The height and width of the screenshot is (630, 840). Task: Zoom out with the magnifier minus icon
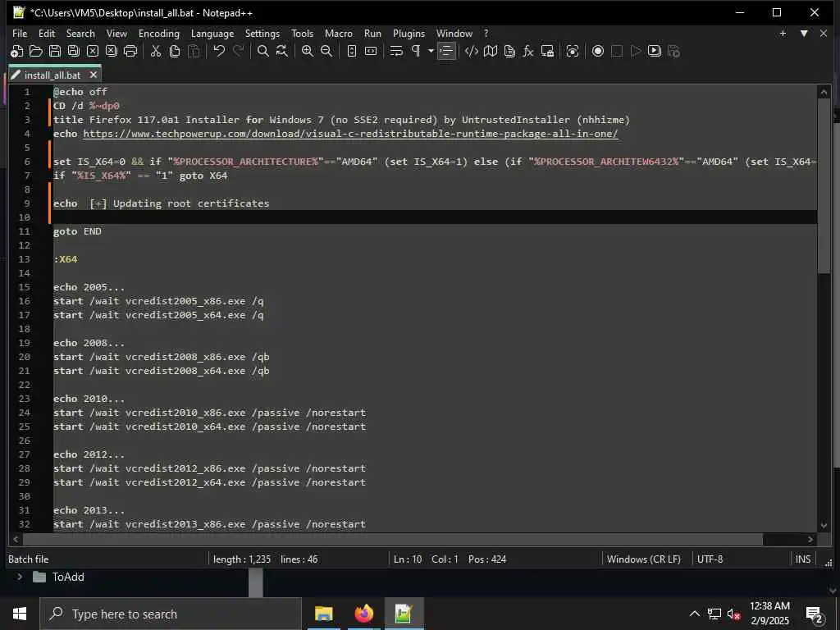click(326, 51)
